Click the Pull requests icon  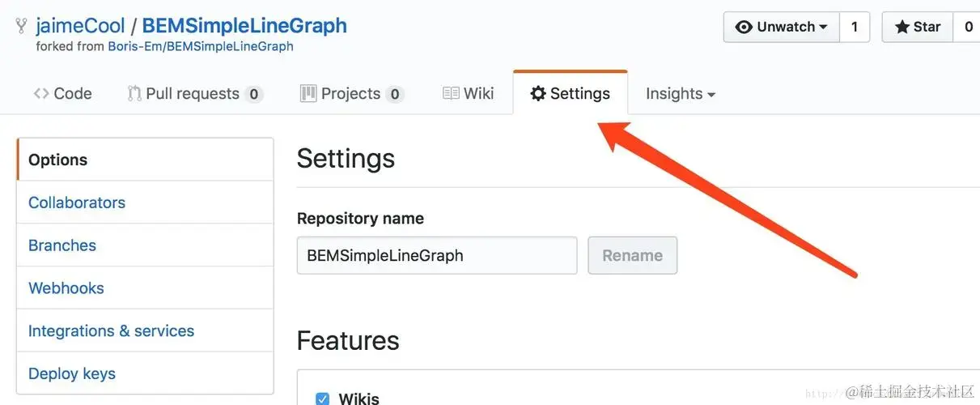(134, 94)
